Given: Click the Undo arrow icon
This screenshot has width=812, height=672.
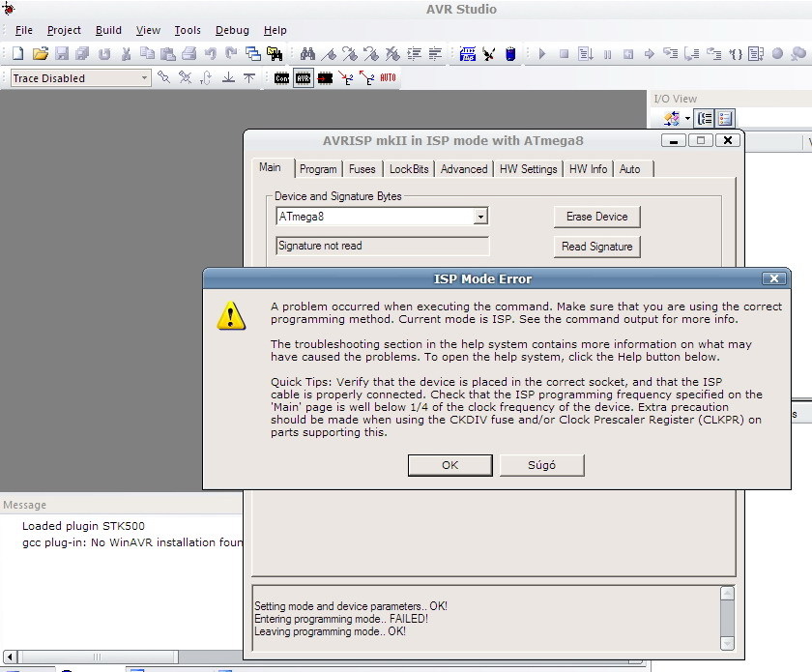Looking at the screenshot, I should 211,53.
